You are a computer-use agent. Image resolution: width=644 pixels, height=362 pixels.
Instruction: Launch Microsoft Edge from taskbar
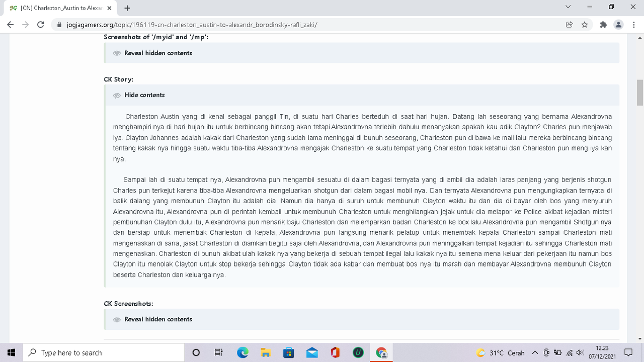[243, 352]
